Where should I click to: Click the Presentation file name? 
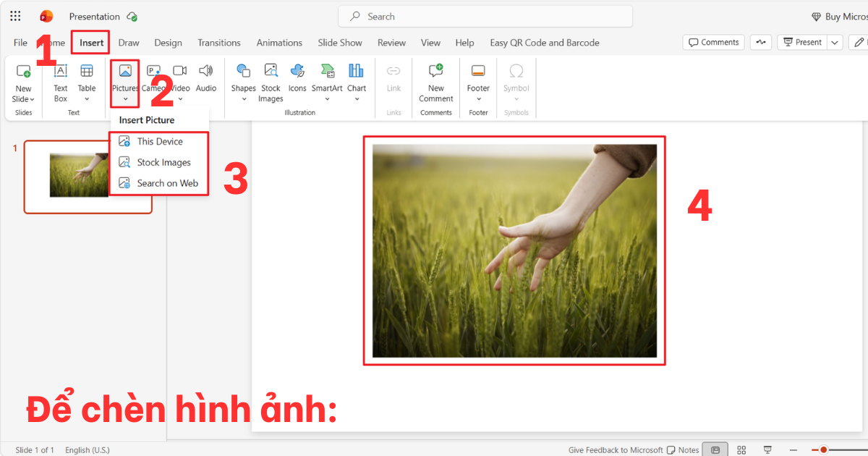click(95, 16)
